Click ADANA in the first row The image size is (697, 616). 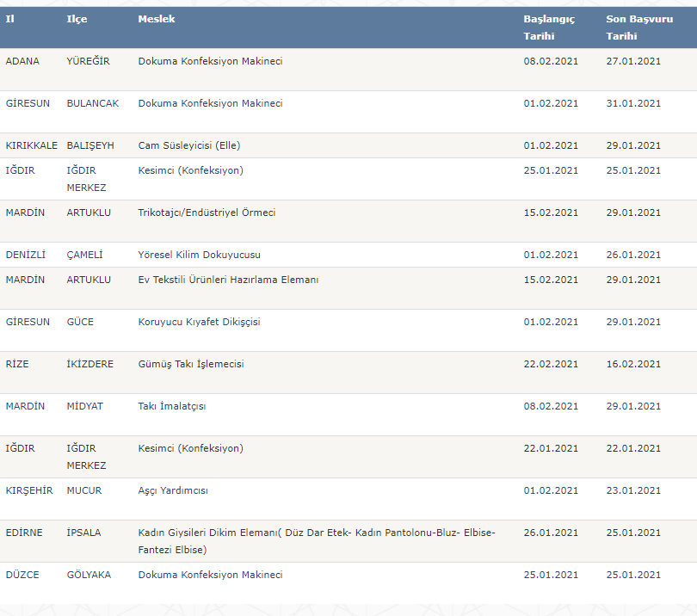[x=22, y=61]
